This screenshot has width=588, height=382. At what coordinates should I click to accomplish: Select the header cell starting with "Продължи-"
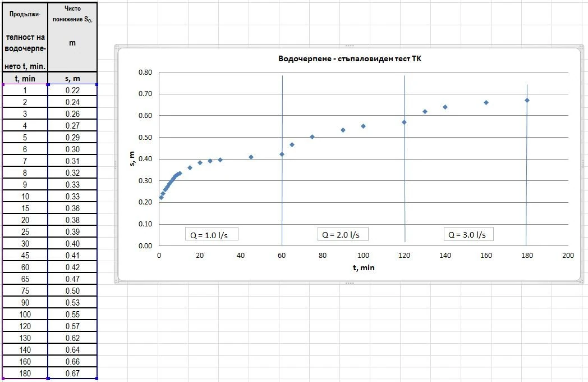(x=25, y=37)
